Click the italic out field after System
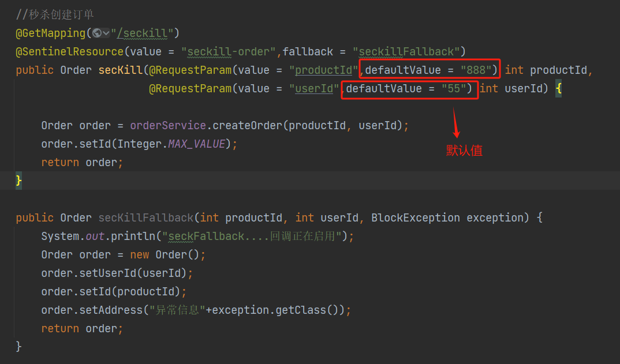Viewport: 620px width, 364px height. pos(95,237)
